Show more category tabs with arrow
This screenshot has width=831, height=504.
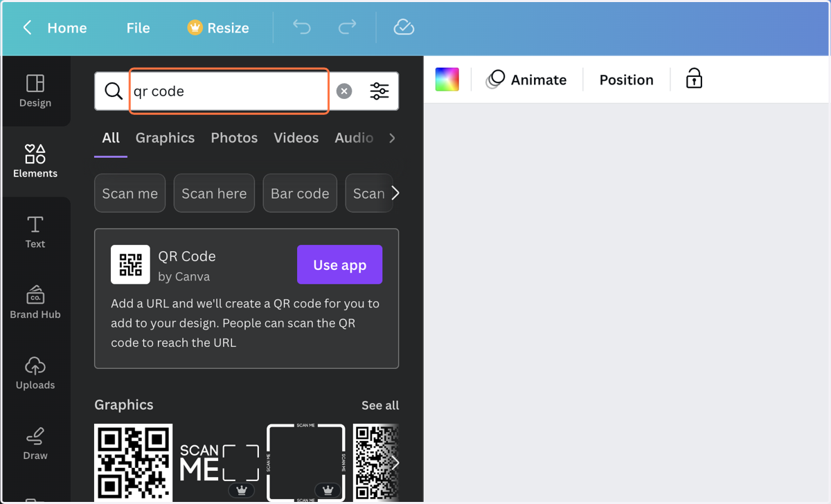coord(392,138)
